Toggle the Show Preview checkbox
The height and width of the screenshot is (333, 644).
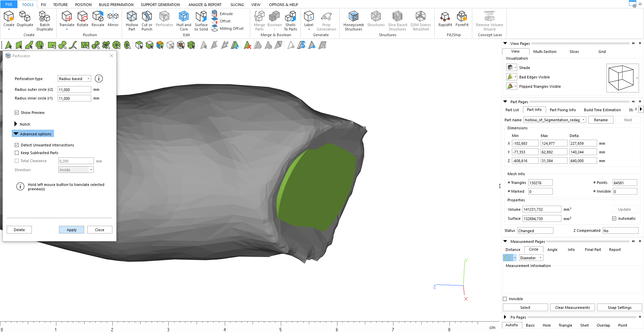coord(17,113)
